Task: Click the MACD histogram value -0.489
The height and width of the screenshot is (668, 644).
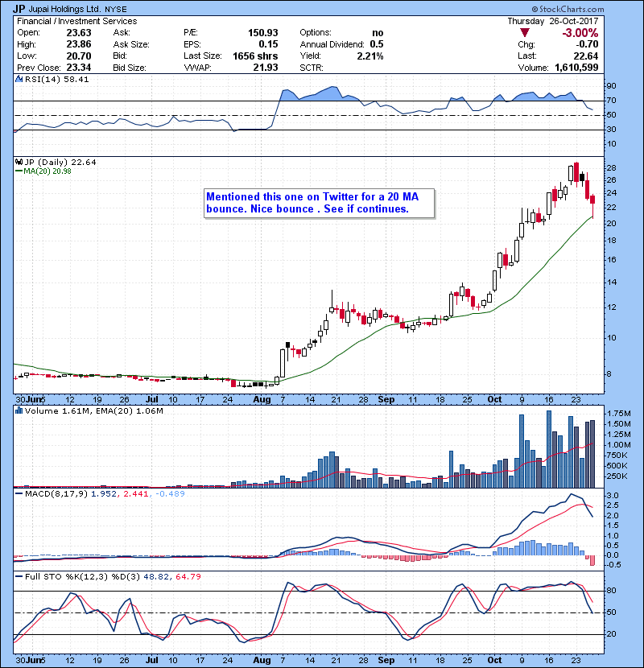Action: (x=170, y=493)
